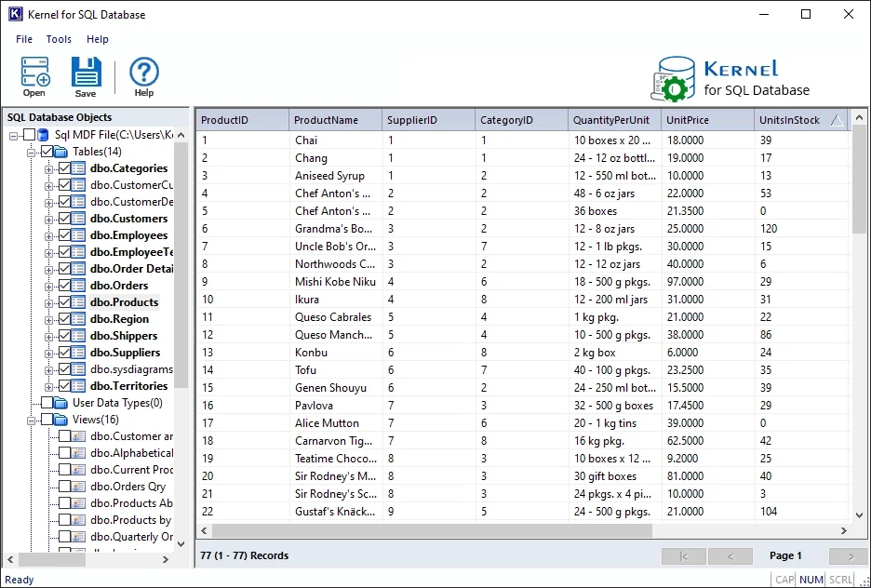Open the Tools menu

pyautogui.click(x=59, y=39)
